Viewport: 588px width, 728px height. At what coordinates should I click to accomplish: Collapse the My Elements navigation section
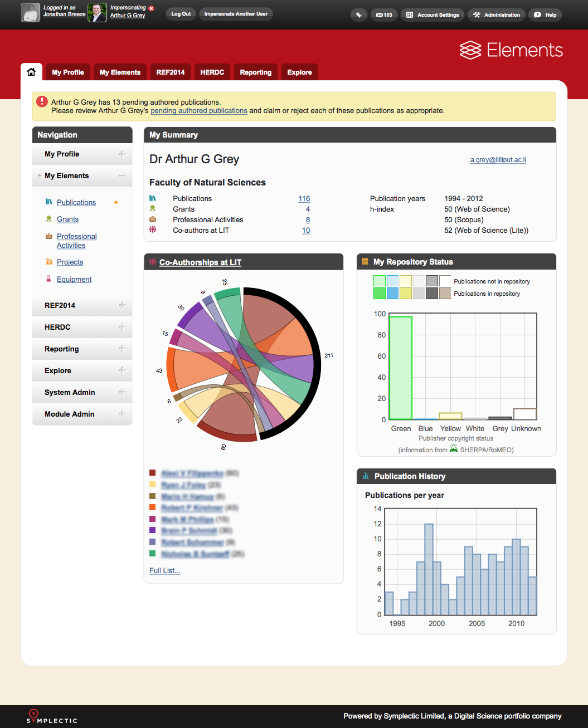tap(122, 176)
